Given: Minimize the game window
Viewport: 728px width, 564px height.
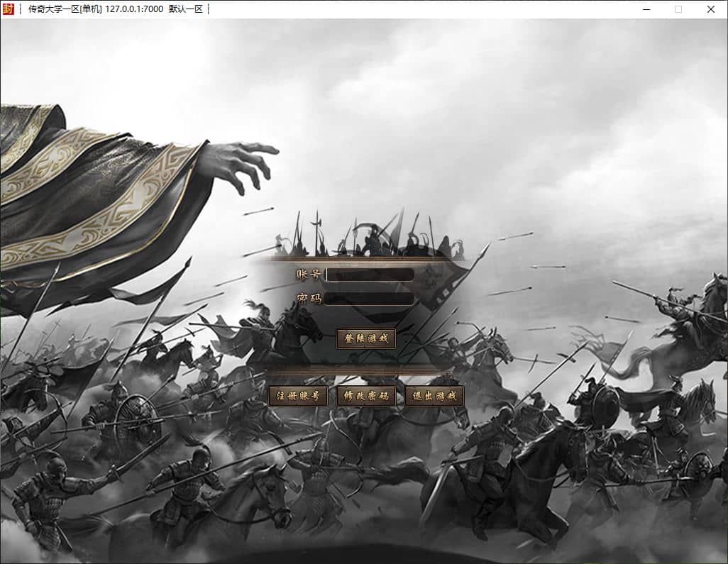Looking at the screenshot, I should [646, 9].
